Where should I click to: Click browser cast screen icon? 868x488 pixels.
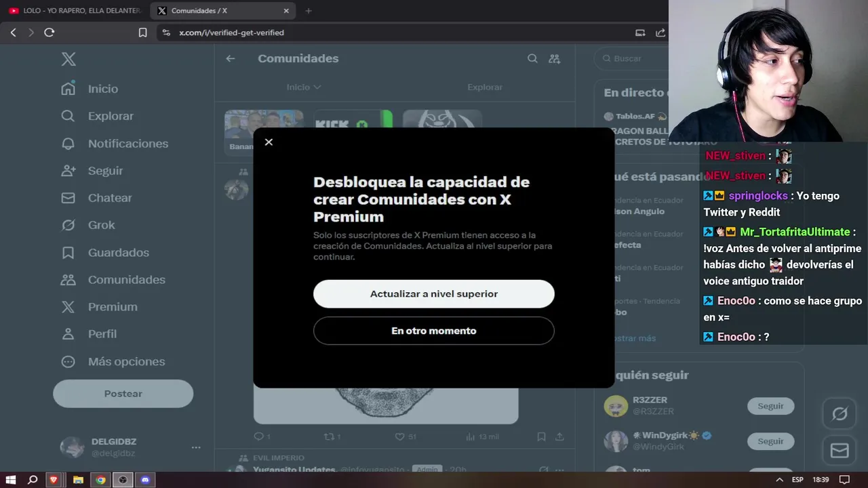(x=640, y=33)
